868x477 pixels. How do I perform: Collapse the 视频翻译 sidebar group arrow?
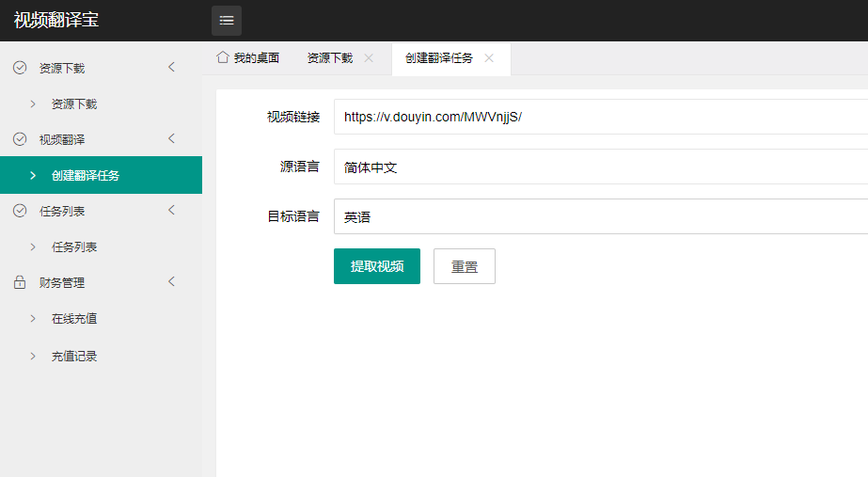click(171, 138)
